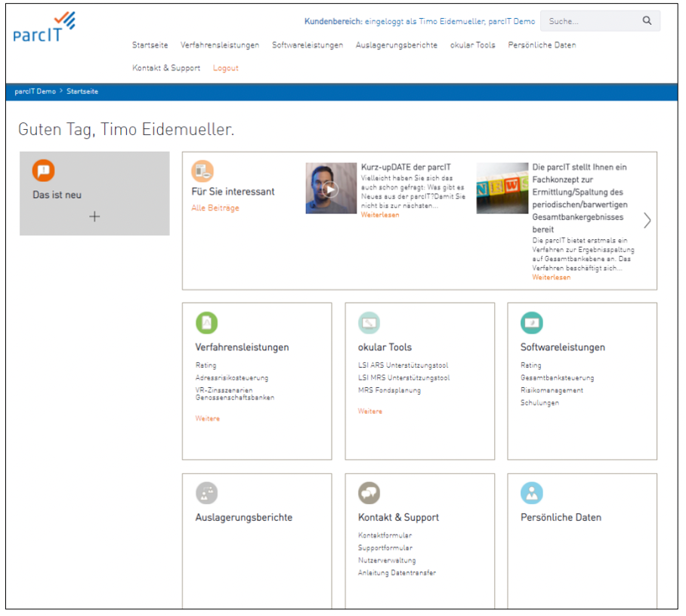Image resolution: width=686 pixels, height=616 pixels.
Task: Open Verfahrensleistungen in the top menu
Action: pos(220,45)
